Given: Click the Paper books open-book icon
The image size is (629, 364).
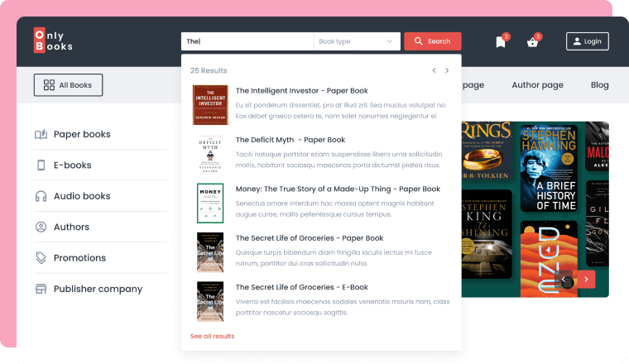Looking at the screenshot, I should (x=41, y=134).
